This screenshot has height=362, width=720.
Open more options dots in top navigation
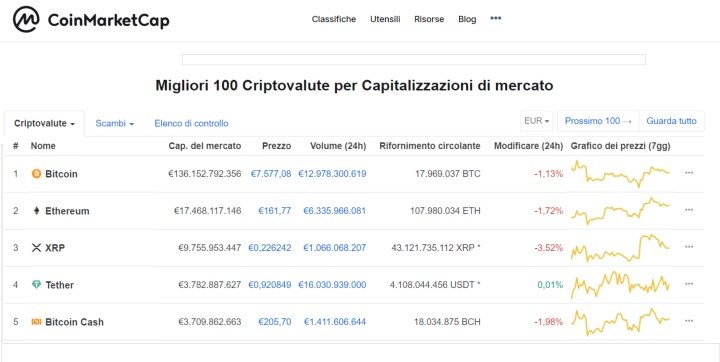click(495, 18)
